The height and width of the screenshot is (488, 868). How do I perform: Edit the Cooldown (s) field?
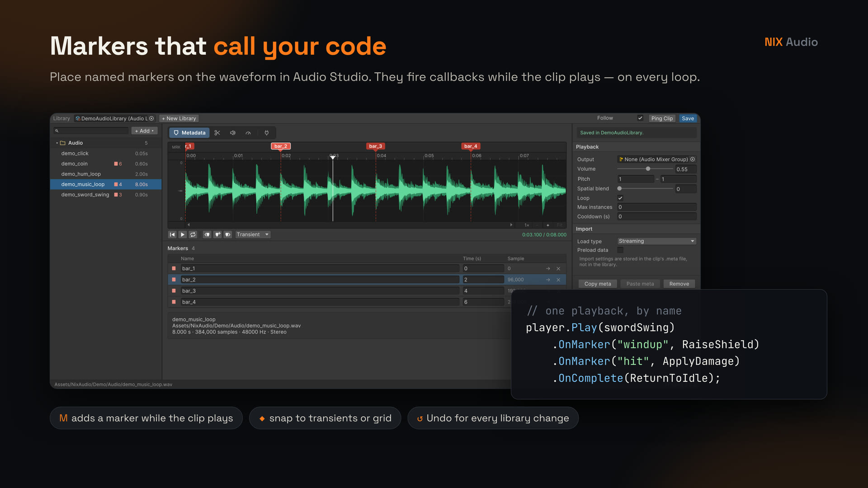click(x=656, y=216)
